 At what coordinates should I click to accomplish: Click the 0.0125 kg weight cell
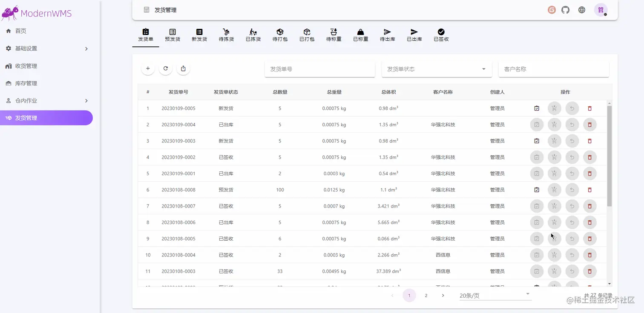[x=334, y=190]
